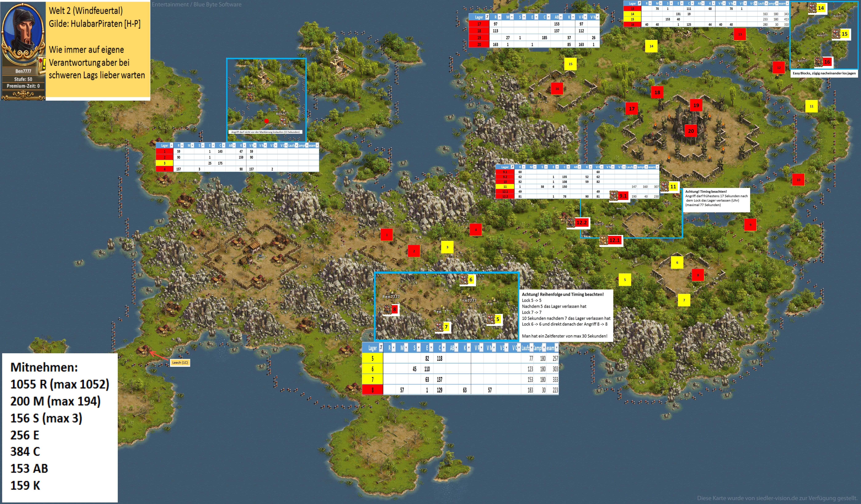Viewport: 861px width, 504px height.
Task: Click the general icon beside marker 12.1
Action: [x=604, y=240]
